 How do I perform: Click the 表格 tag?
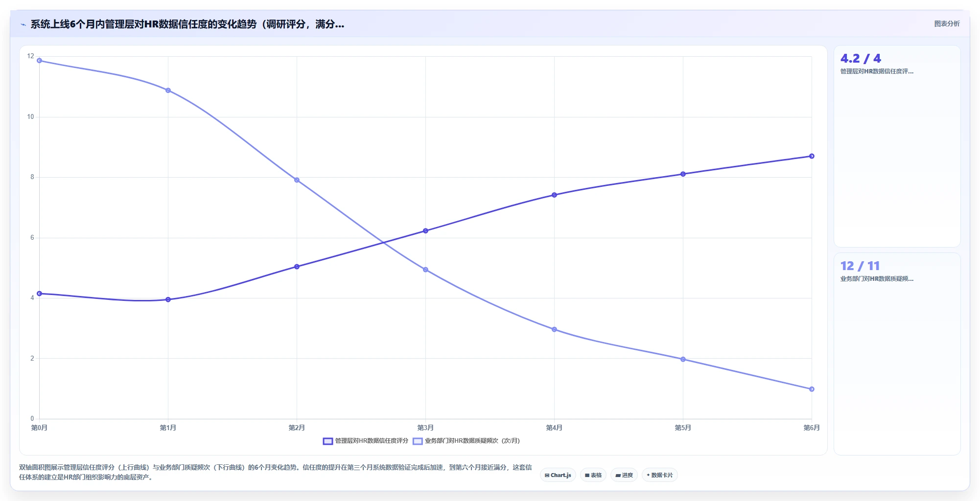(x=593, y=475)
